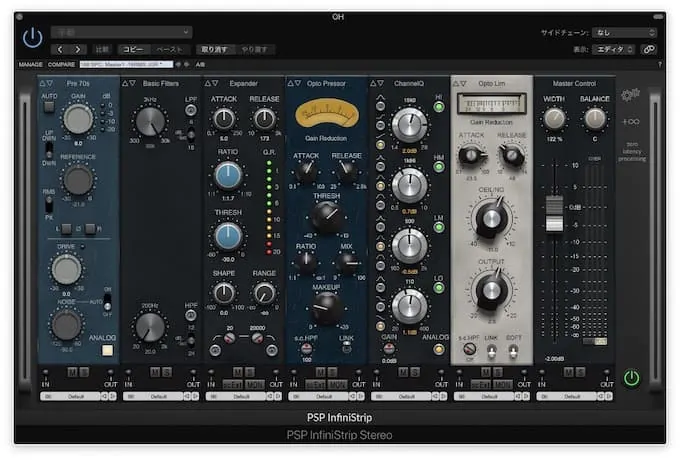Adjust Opto Pressor THRESH knob
Image resolution: width=680 pixels, height=460 pixels.
pos(327,216)
